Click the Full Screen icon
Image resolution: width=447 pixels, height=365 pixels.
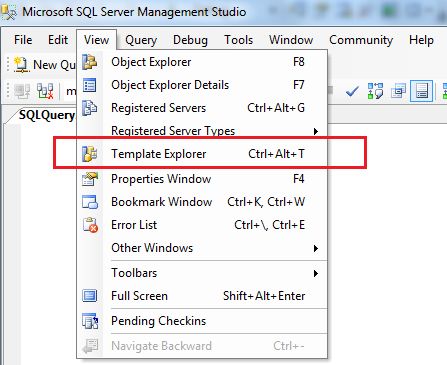[x=90, y=296]
